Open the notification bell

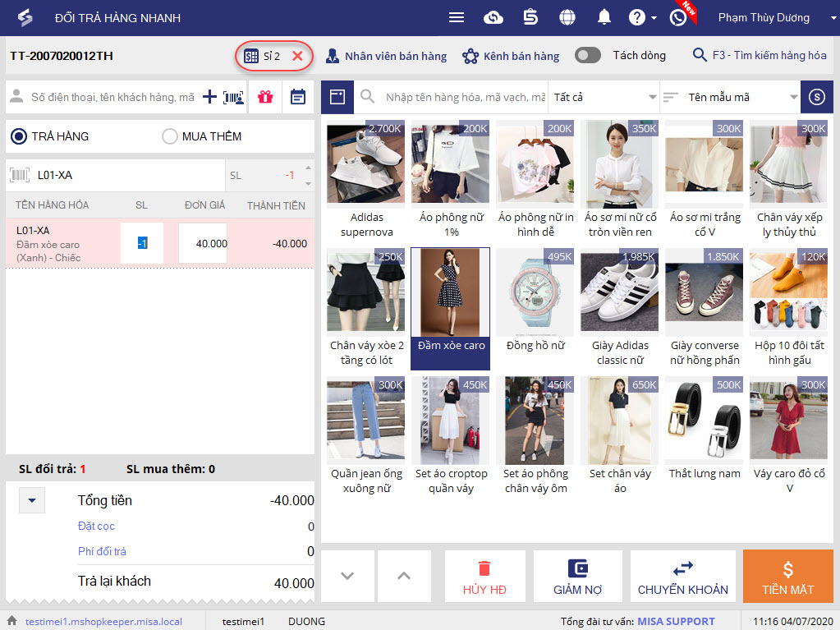tap(604, 17)
